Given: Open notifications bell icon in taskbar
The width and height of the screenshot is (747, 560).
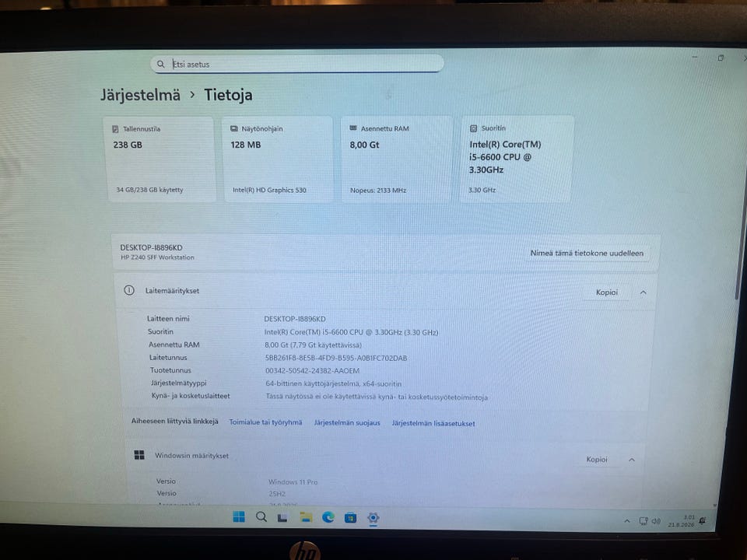Looking at the screenshot, I should click(x=702, y=521).
